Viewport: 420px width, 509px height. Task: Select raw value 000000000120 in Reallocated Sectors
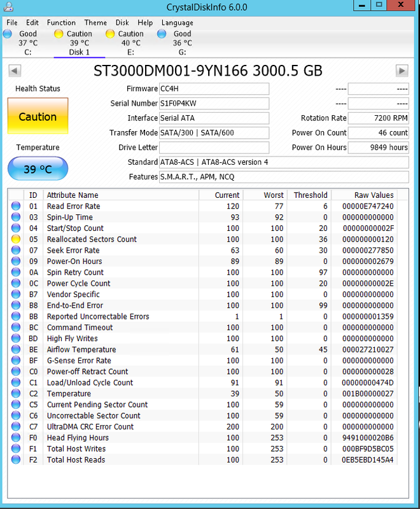tap(368, 239)
